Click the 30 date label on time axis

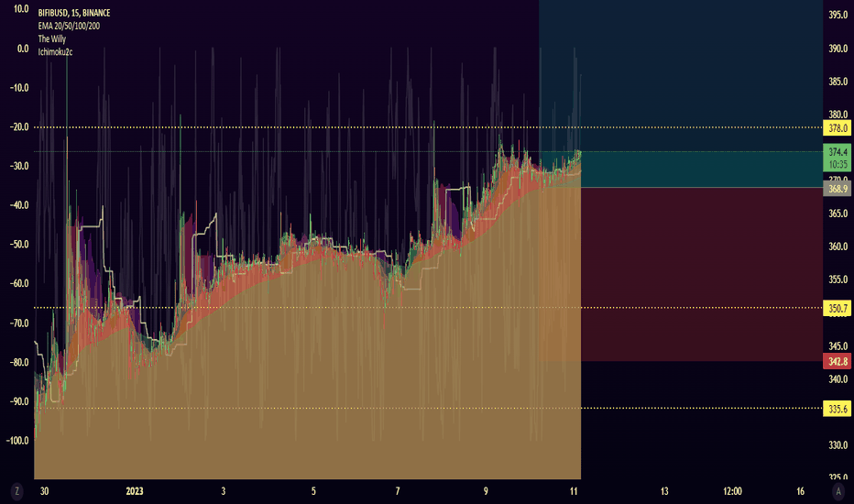[44, 491]
